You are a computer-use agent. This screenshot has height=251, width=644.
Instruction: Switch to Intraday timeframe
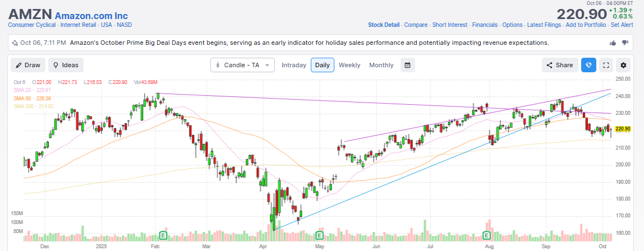click(294, 65)
